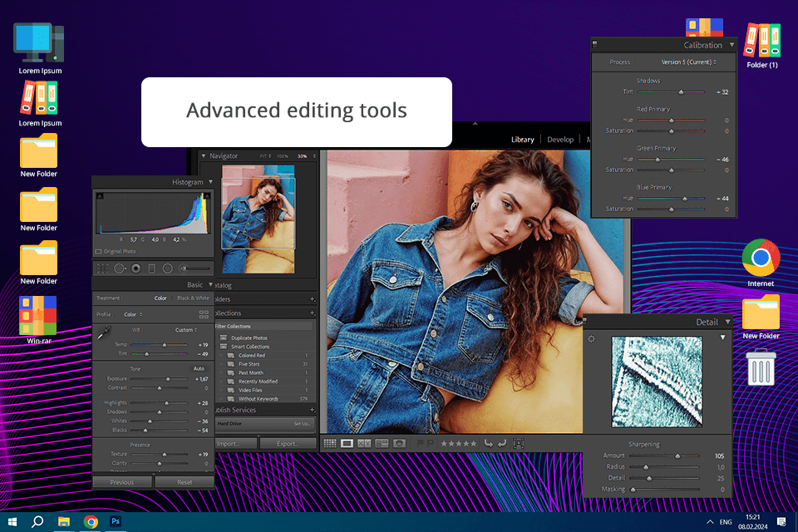Switch to the Library module

(522, 140)
